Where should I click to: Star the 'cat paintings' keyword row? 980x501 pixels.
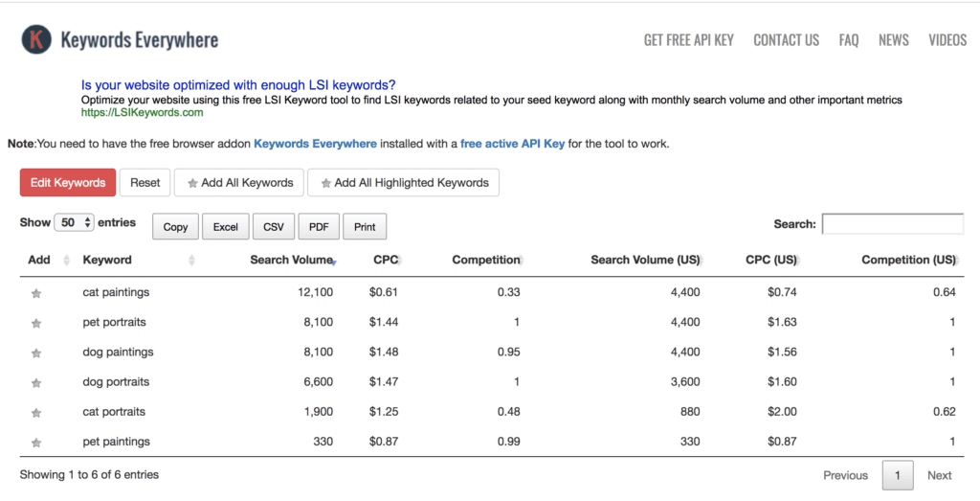pyautogui.click(x=36, y=293)
